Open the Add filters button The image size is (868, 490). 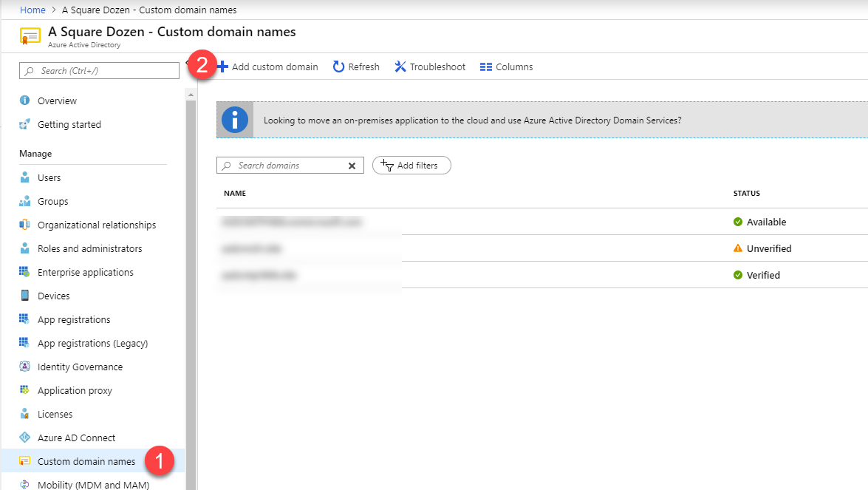point(411,166)
